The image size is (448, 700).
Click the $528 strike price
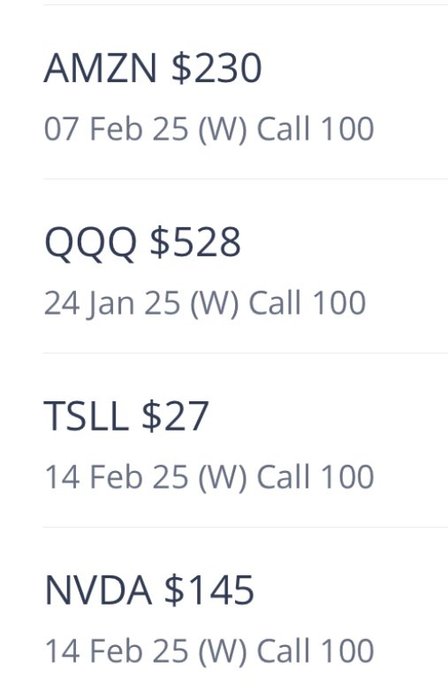click(x=195, y=242)
